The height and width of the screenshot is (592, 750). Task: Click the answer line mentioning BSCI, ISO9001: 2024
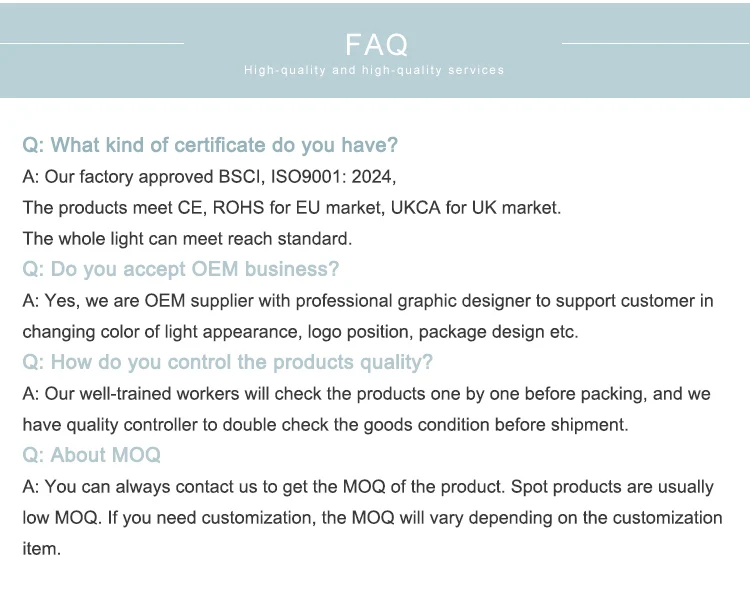click(x=209, y=177)
